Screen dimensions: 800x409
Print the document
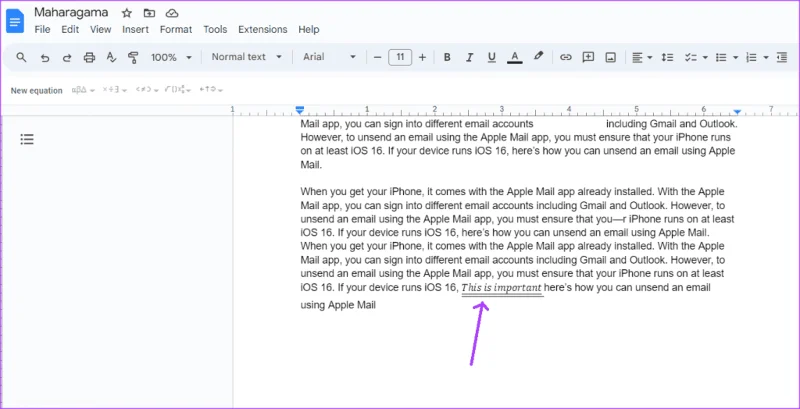[x=89, y=57]
